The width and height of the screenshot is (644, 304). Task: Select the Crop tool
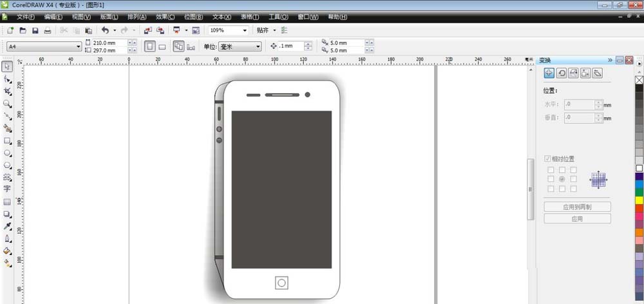[7, 91]
